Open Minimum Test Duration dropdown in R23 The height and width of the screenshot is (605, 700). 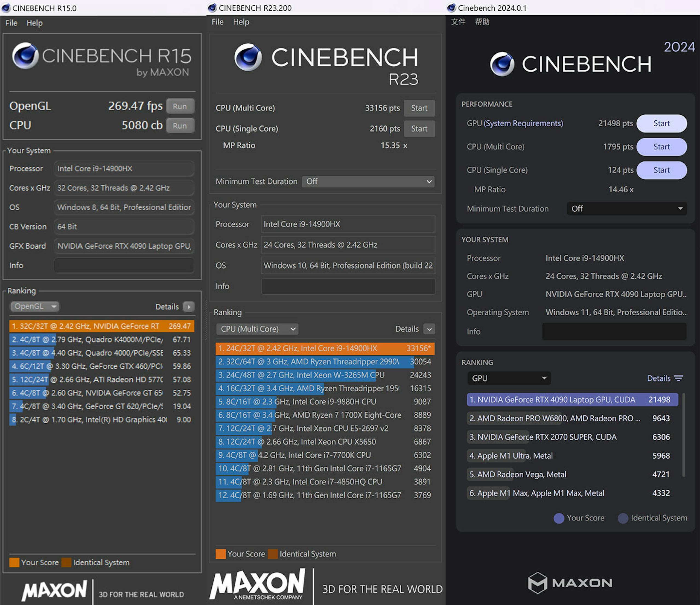click(368, 182)
